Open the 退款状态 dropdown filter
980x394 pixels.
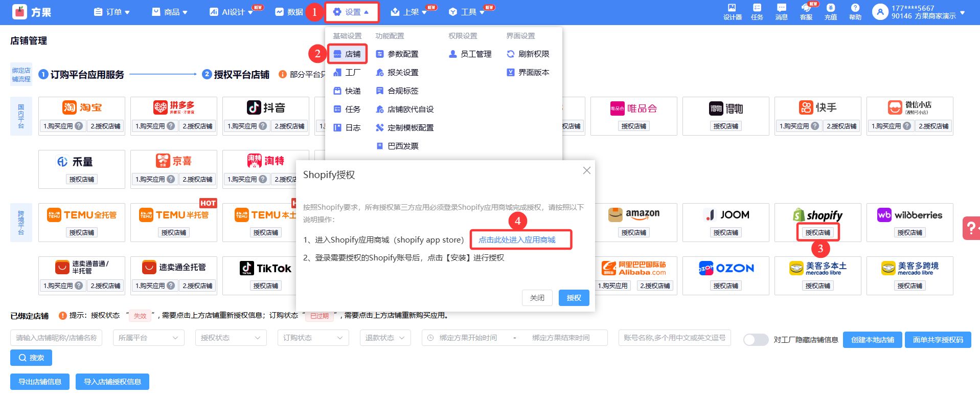385,338
